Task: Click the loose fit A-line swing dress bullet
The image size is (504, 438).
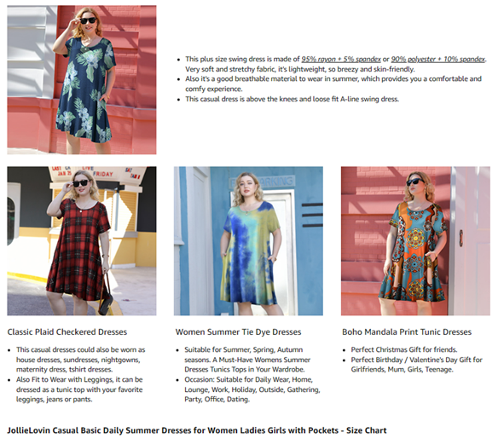Action: coord(292,99)
